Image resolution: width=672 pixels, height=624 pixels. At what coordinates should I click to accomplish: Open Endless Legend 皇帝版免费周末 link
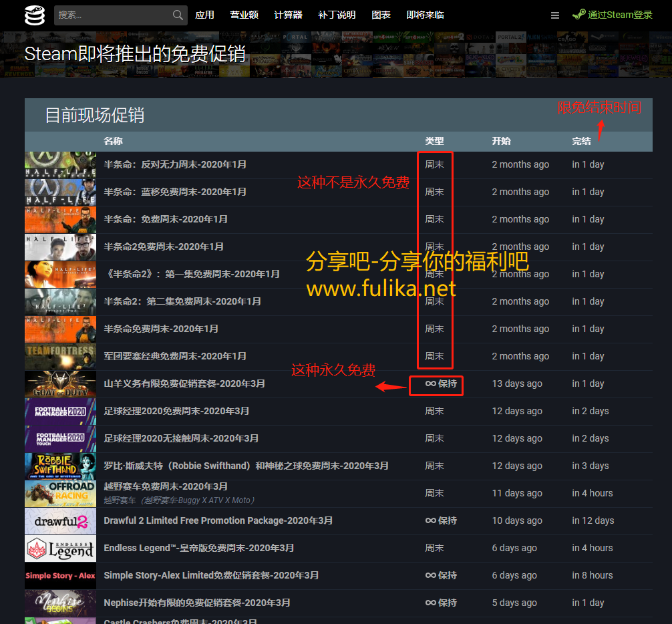click(199, 549)
